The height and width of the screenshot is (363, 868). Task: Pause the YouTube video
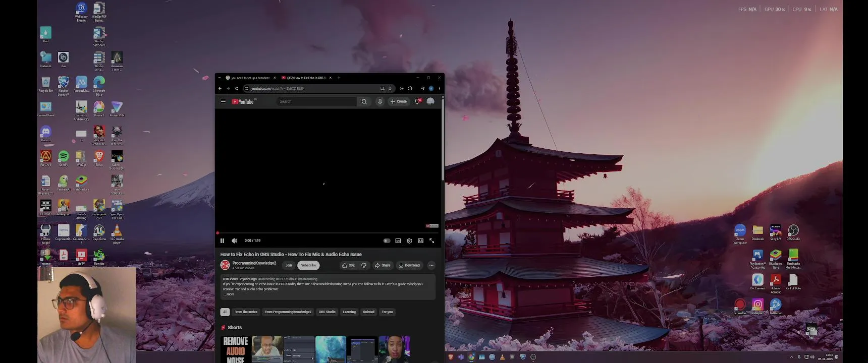222,241
